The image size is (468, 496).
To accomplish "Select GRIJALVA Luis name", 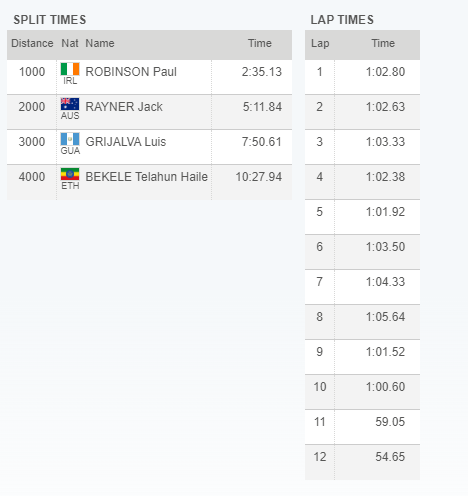I will pyautogui.click(x=126, y=142).
